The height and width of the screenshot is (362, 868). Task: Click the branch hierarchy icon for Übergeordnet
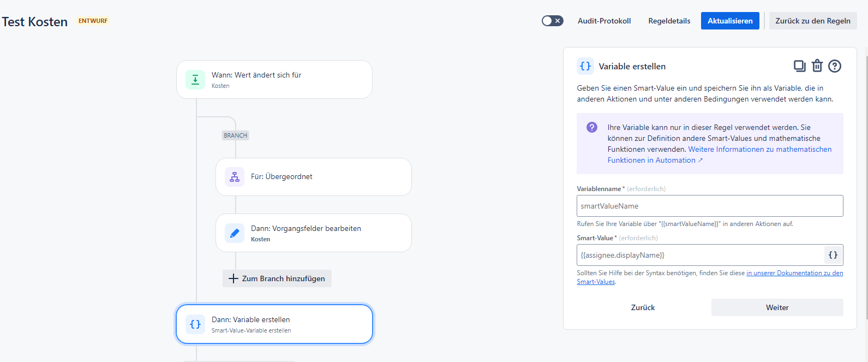tap(235, 177)
